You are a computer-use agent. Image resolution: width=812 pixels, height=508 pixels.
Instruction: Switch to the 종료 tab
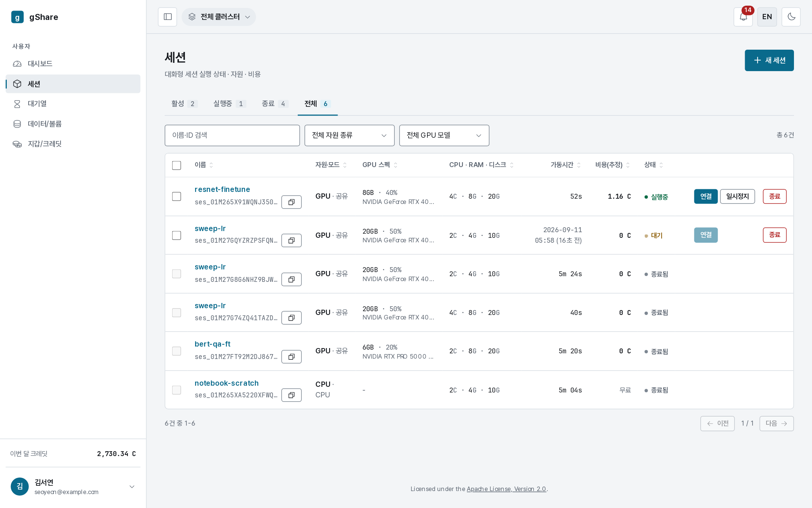(275, 104)
